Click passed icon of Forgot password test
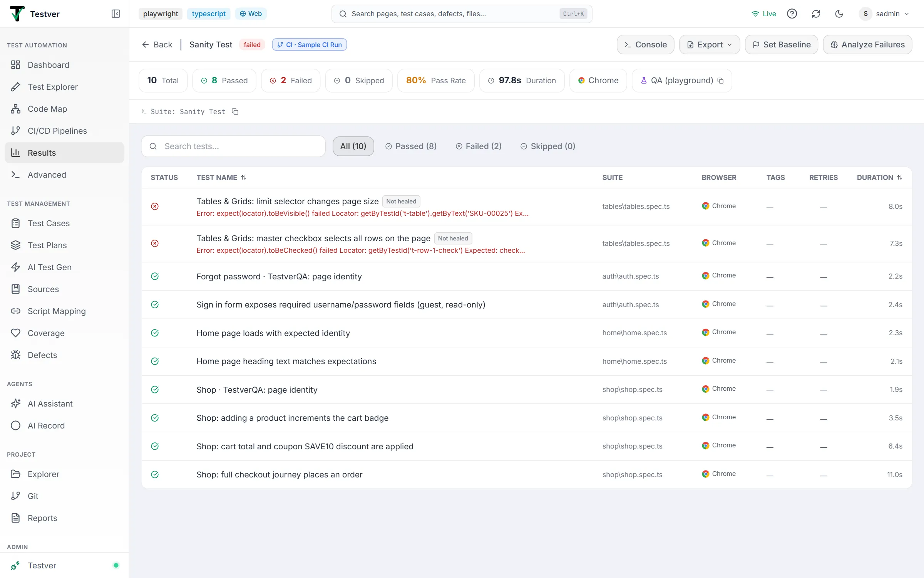 coord(155,276)
